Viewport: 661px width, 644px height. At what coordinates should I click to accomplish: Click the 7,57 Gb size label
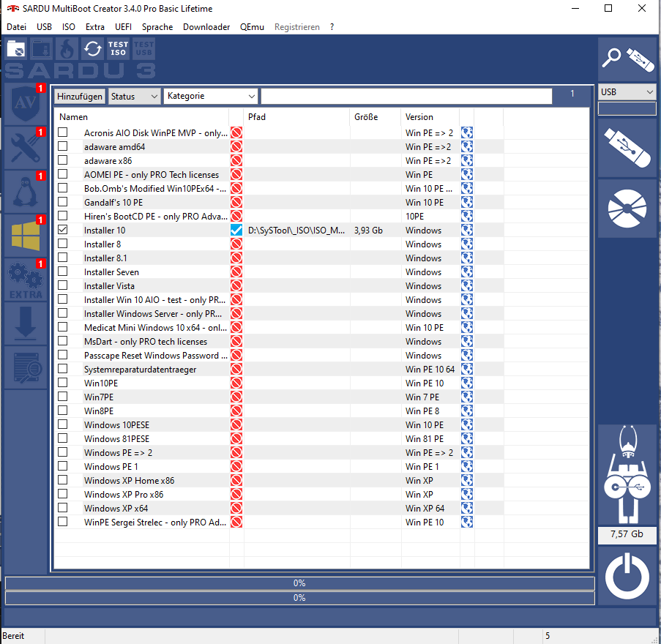627,534
